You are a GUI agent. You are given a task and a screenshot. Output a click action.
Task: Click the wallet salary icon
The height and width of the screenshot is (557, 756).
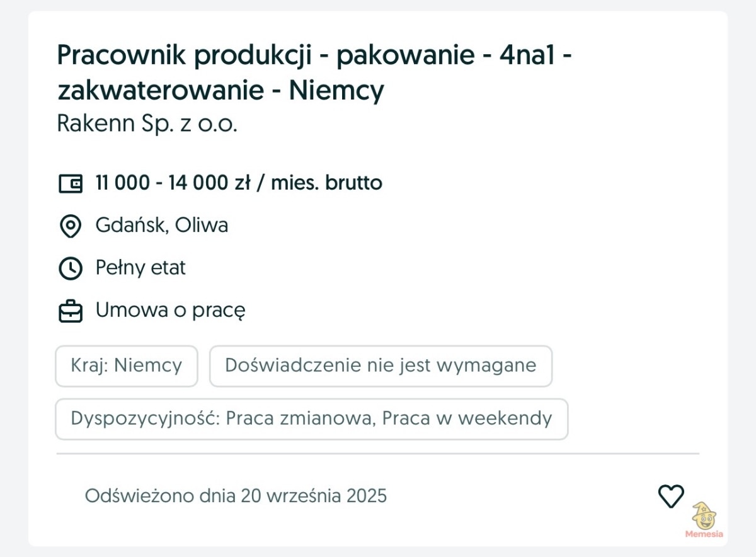point(70,183)
